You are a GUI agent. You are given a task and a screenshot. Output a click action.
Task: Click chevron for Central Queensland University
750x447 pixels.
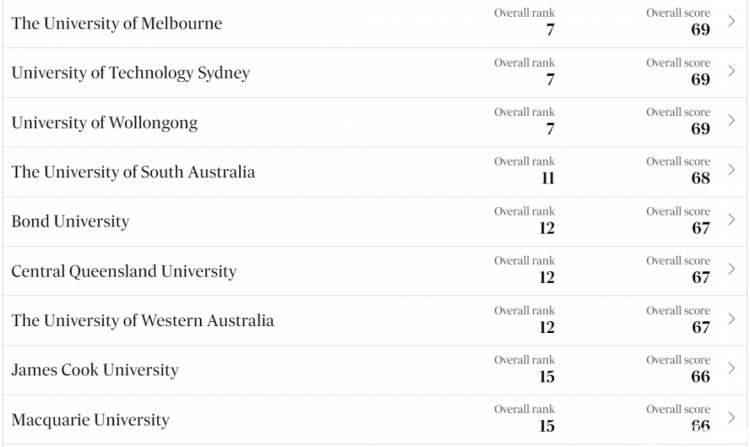pos(731,269)
